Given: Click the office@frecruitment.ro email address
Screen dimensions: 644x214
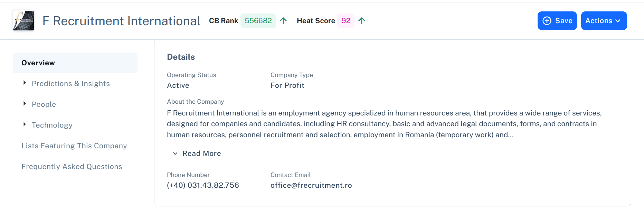Looking at the screenshot, I should tap(311, 185).
